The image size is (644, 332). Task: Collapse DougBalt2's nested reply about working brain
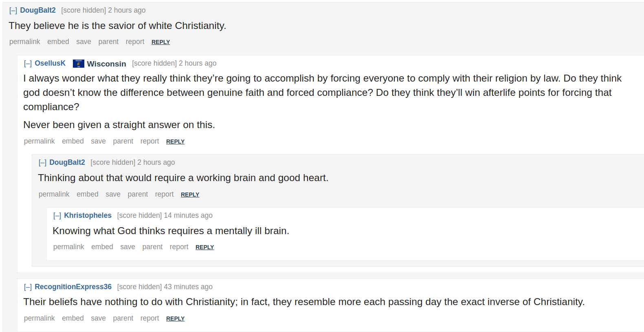click(42, 163)
